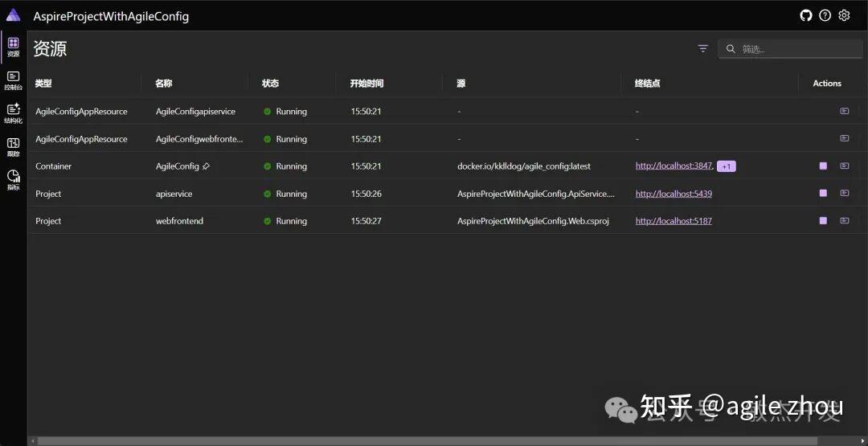This screenshot has height=446, width=868.
Task: Click AspireProjectWithAgileConfig.Web.csproj source cell
Action: click(x=533, y=221)
